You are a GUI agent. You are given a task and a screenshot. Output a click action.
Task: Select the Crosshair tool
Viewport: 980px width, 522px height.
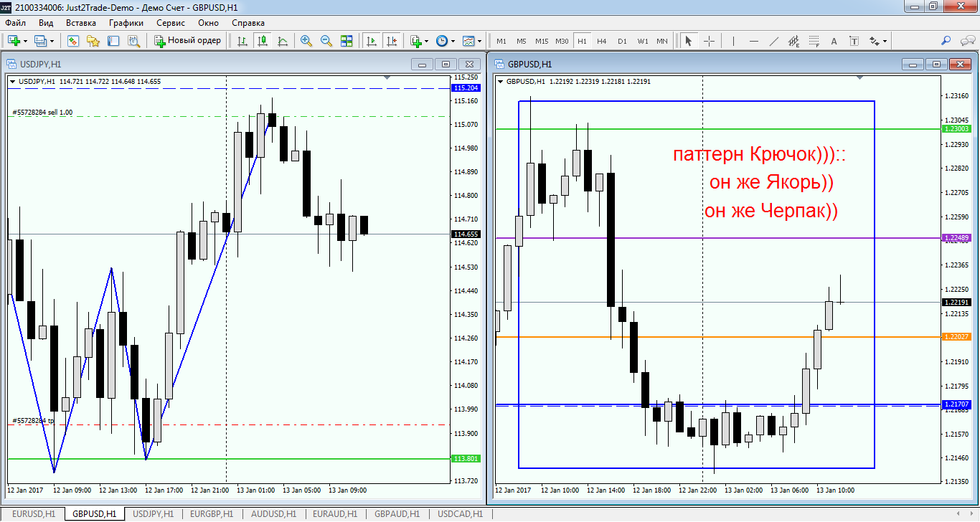tap(709, 41)
